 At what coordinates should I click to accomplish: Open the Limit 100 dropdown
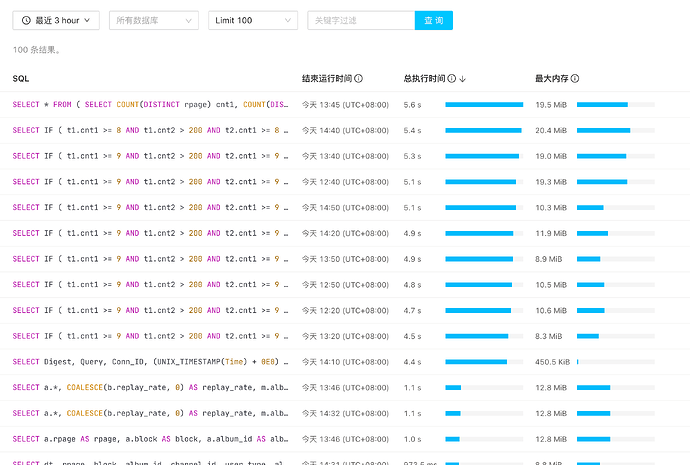252,20
